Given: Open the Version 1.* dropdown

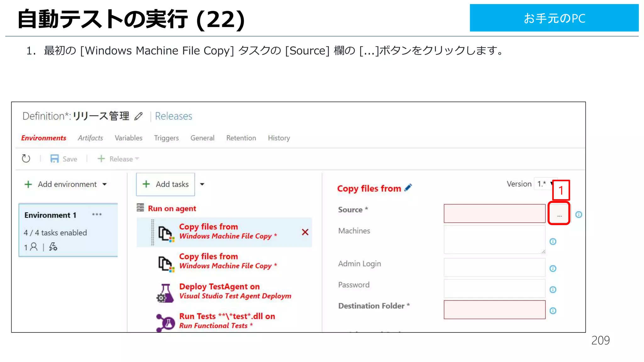Looking at the screenshot, I should click(x=545, y=184).
